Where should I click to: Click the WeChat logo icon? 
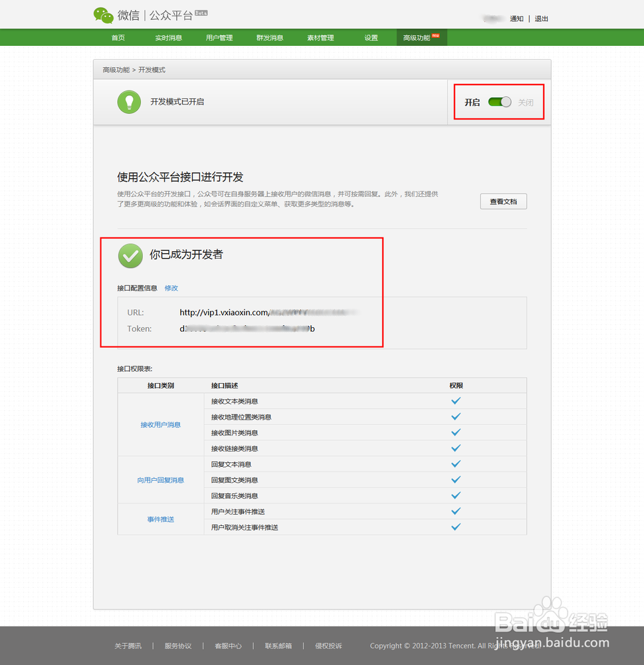tap(104, 15)
